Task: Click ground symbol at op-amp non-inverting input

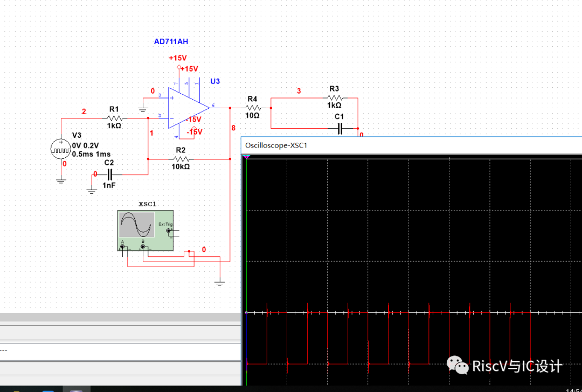Action: click(x=143, y=109)
